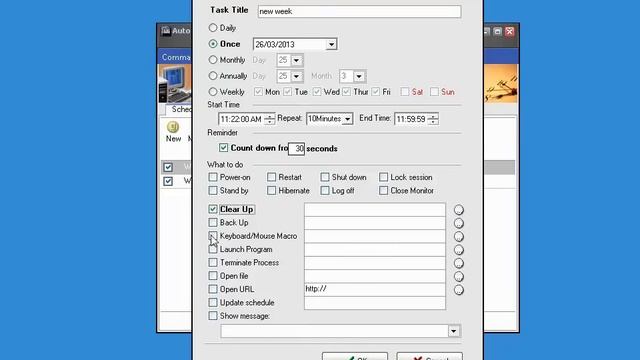Enable the Hibernate checkbox
This screenshot has height=360, width=640.
click(271, 190)
